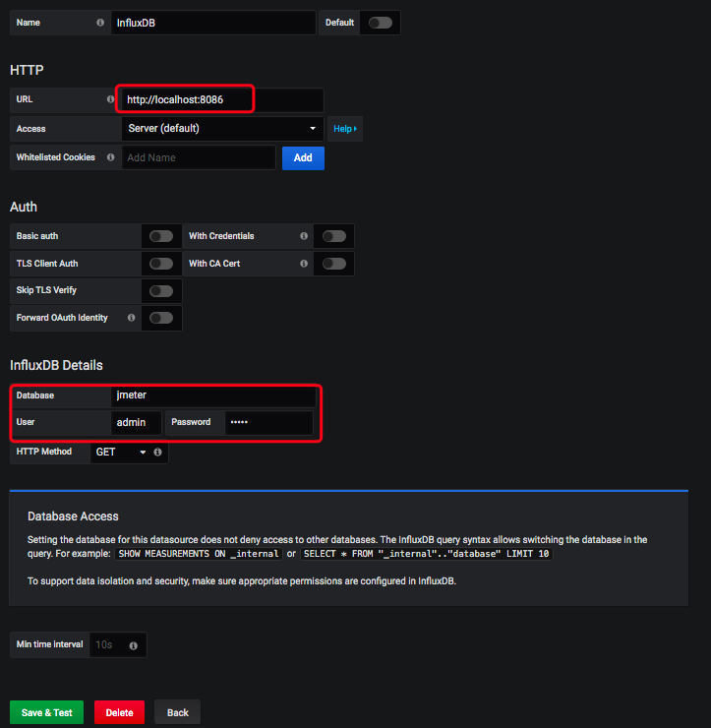Click the info icon next to Name

100,23
